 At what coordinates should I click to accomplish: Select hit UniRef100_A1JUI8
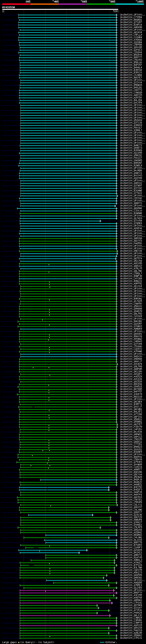pyautogui.click(x=131, y=540)
